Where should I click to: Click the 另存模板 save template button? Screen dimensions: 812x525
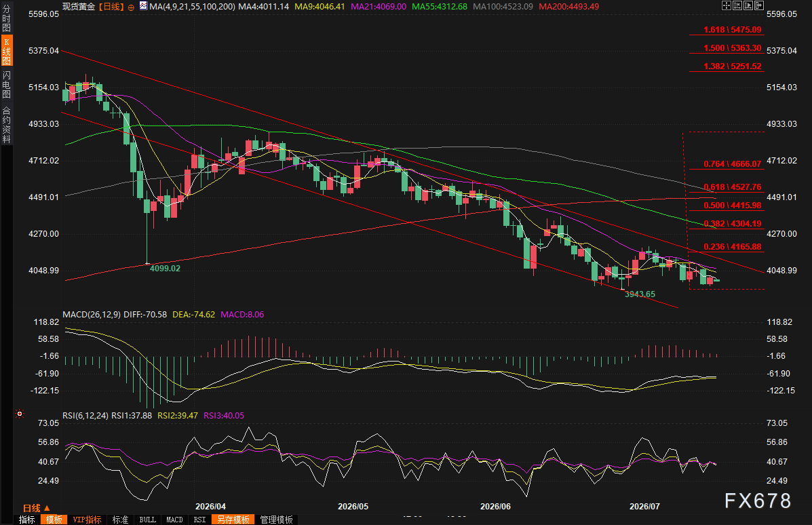point(233,520)
